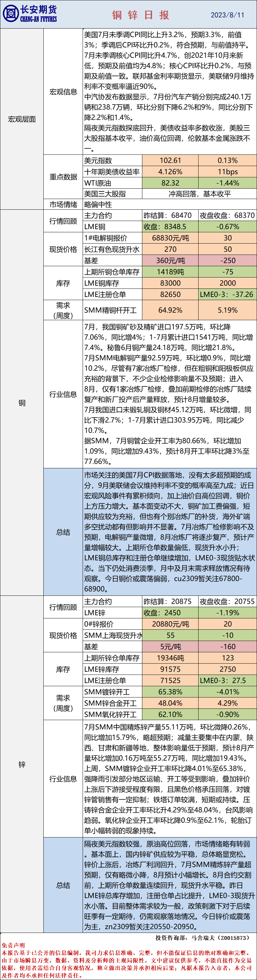This screenshot has width=257, height=980.
Task: Click 上期所铜仓单库存 14189吨
Action: coord(170,272)
